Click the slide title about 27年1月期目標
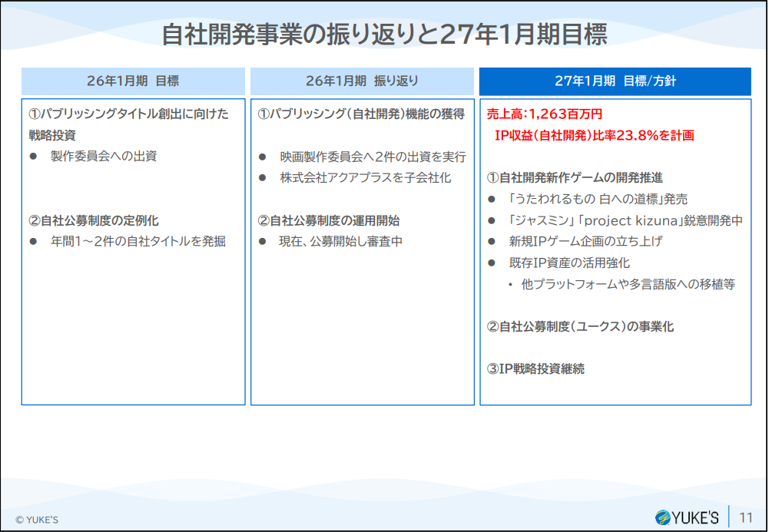 point(384,35)
